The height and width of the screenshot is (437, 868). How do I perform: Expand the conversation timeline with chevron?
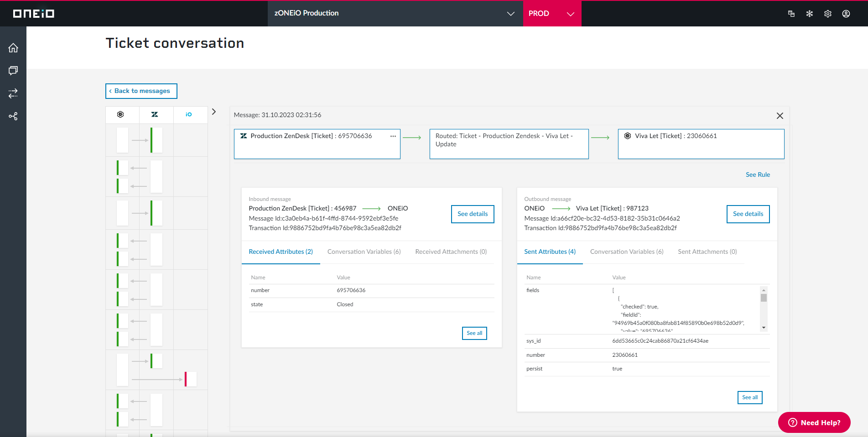click(214, 112)
